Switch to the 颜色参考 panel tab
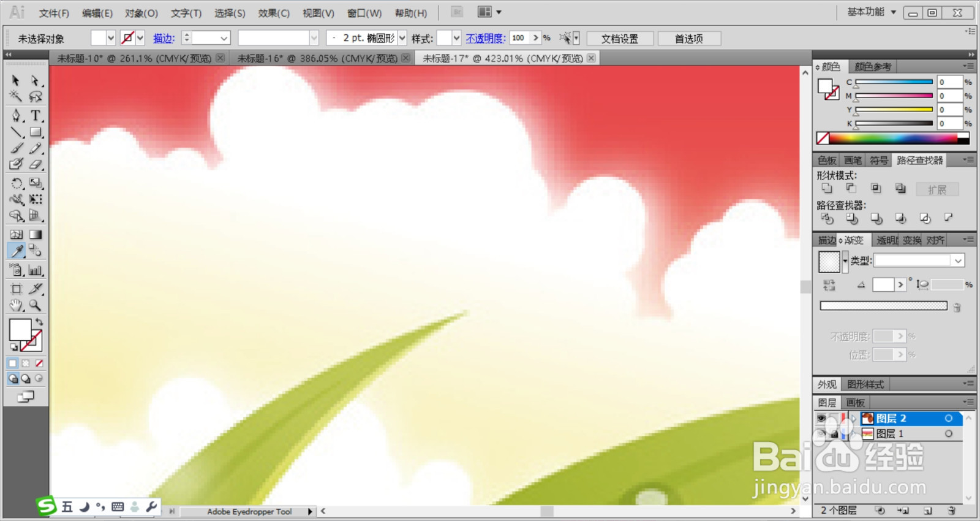 pos(873,66)
